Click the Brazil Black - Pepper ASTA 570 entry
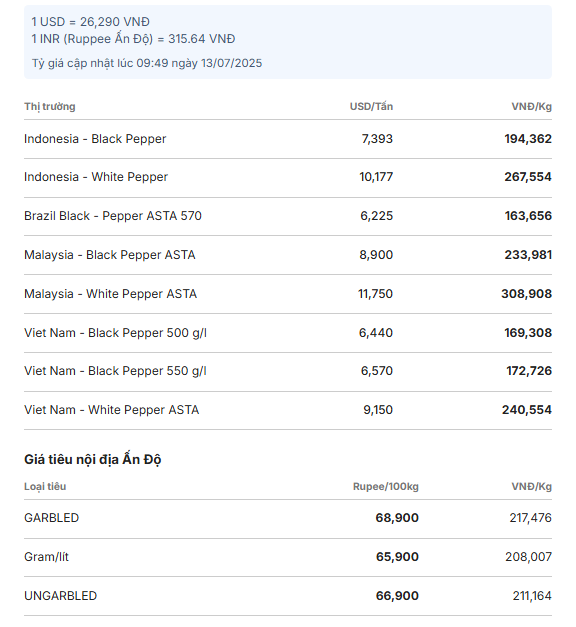Viewport: 576px width, 627px height. pos(113,216)
